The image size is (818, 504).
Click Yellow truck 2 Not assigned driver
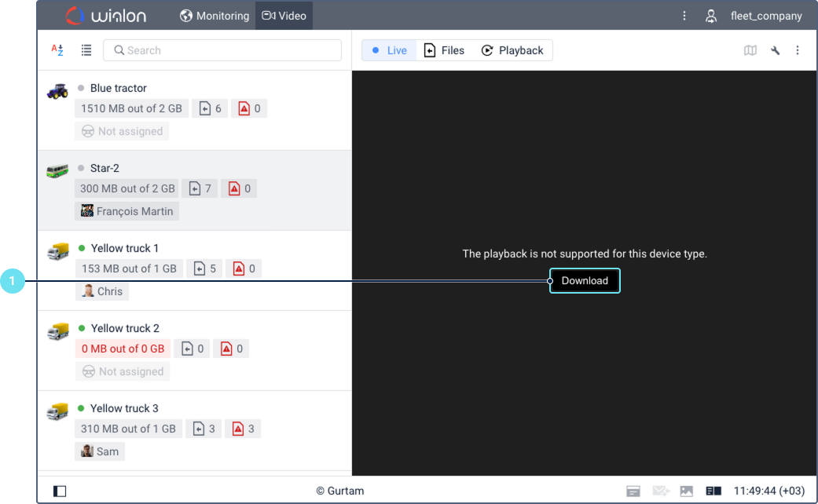click(123, 371)
